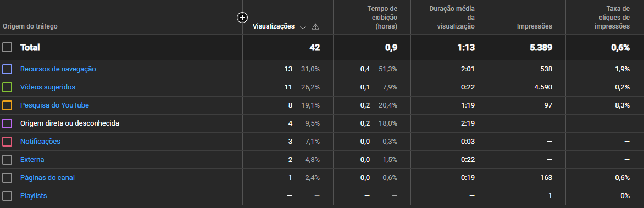Screen dimensions: 644x208
Task: Click the plus icon to add a metric
Action: tap(242, 18)
